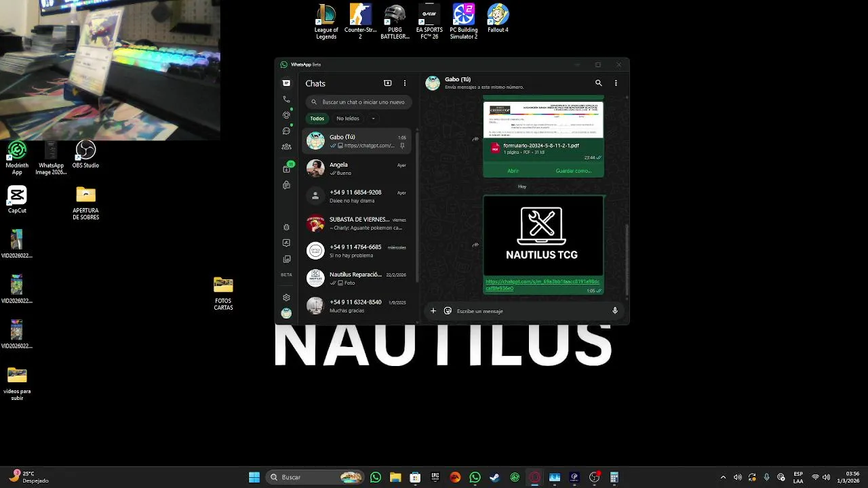
Task: Open the Chats section in WhatsApp sidebar
Action: 286,83
